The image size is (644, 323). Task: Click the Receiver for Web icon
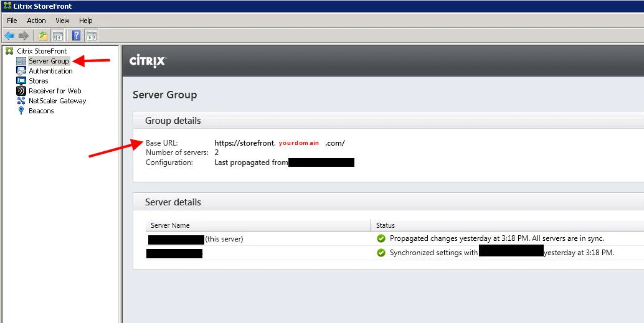pos(21,91)
